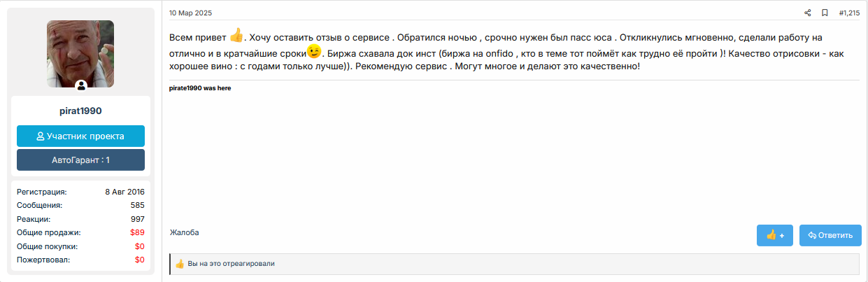Screen dimensions: 868x282
Task: Click the signature "pirate1990 was here"
Action: (200, 88)
